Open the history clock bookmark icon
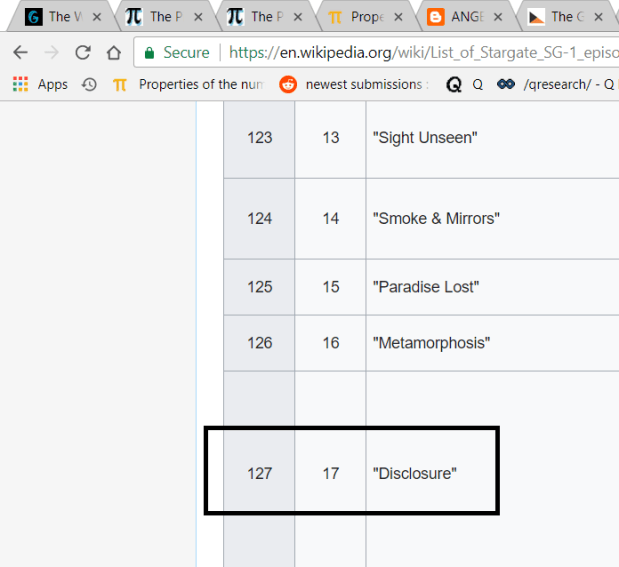Viewport: 619px width, 567px height. click(x=89, y=85)
